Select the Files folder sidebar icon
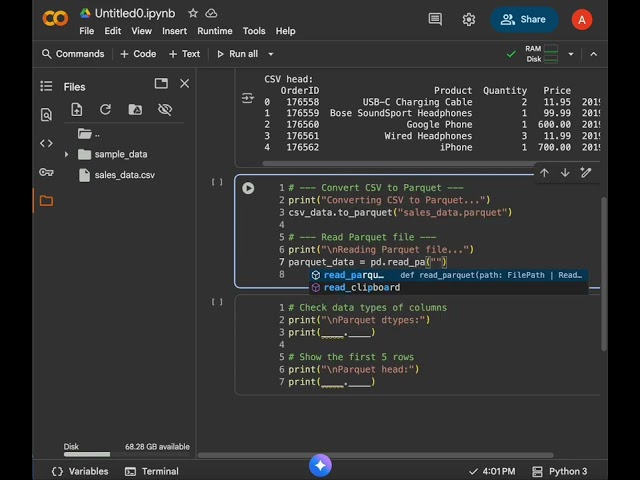 tap(46, 200)
